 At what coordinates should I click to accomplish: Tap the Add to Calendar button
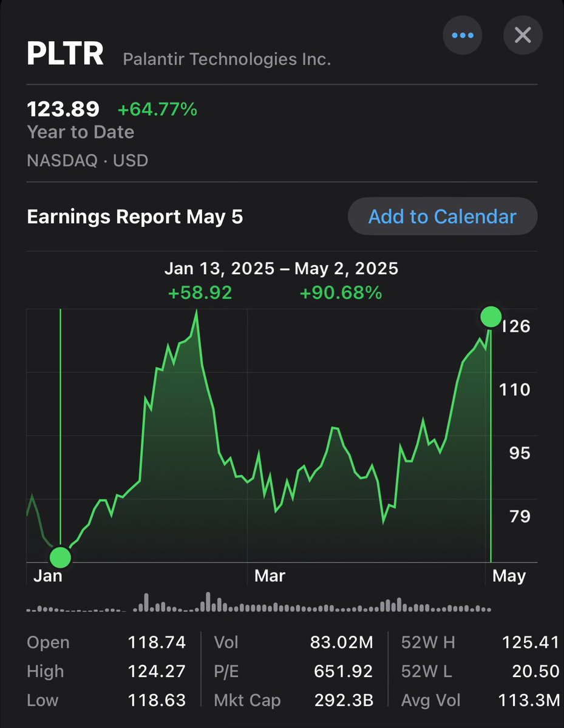tap(443, 217)
